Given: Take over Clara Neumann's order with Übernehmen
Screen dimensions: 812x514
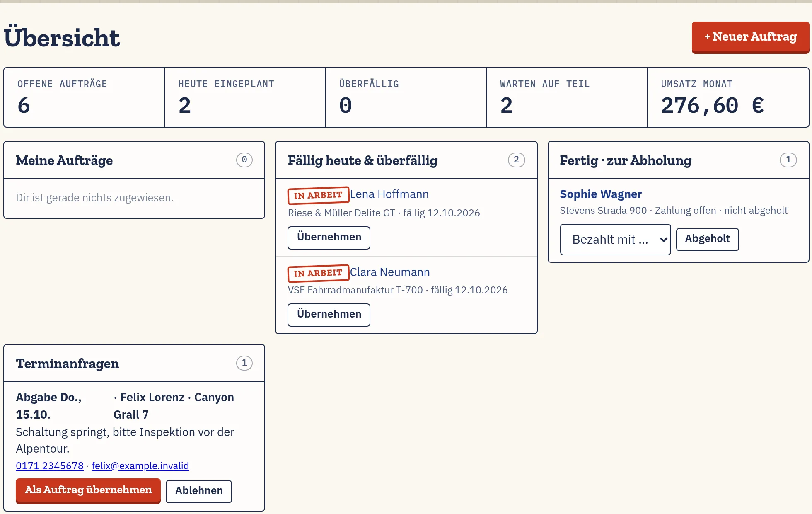Looking at the screenshot, I should [329, 315].
